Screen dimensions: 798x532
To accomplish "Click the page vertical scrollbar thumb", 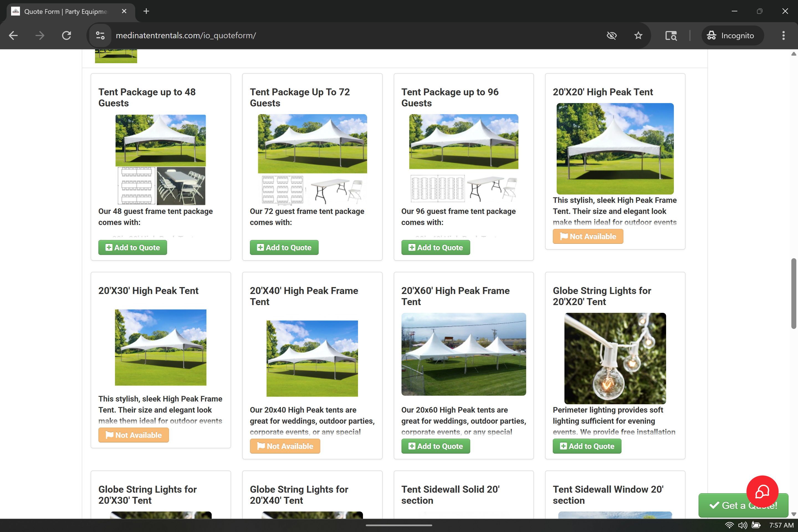I will tap(793, 293).
